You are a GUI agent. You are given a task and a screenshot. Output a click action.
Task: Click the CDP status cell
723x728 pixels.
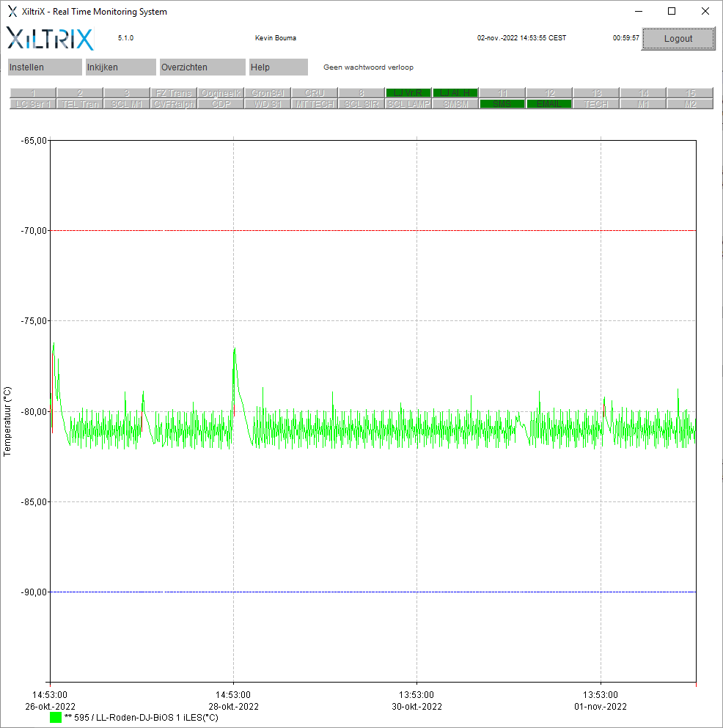pos(221,104)
